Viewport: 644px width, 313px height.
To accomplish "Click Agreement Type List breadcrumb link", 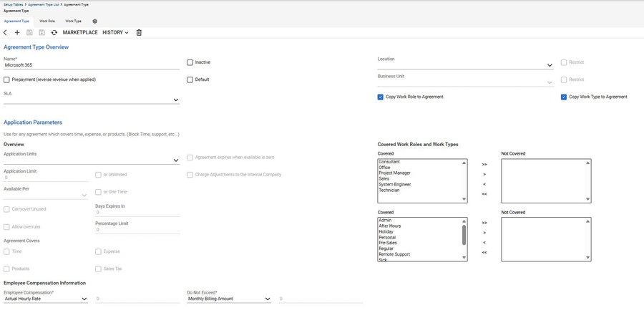I will point(44,4).
